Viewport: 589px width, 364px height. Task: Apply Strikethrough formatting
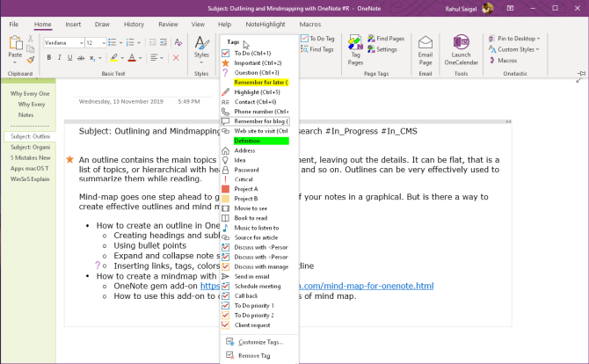pos(81,58)
